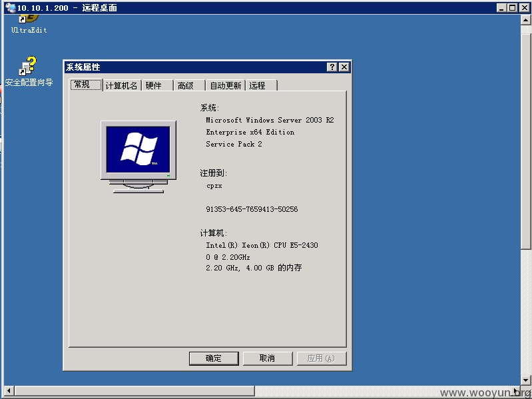Screen dimensions: 532x399
Task: Click the 2.20 GHz, 4.00 GB 的内存 line
Action: 254,268
